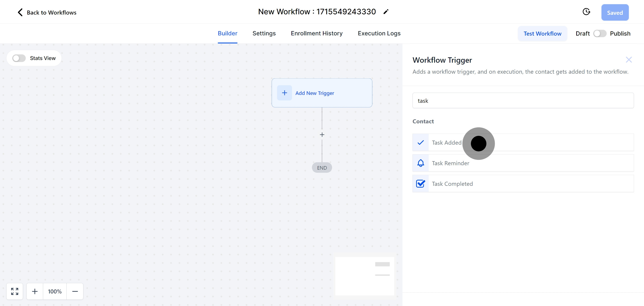Open the Enrollment History tab
Viewport: 644px width, 306px height.
point(316,33)
